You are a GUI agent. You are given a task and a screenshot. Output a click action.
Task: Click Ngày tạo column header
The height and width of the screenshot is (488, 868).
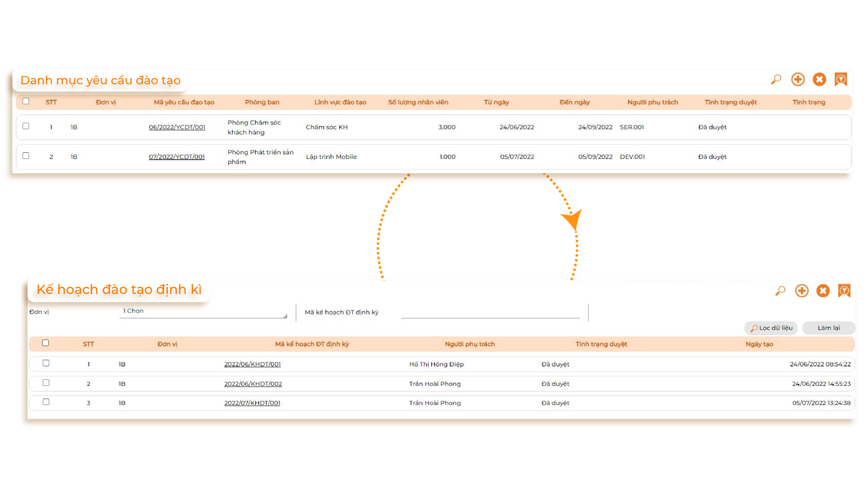coord(759,344)
